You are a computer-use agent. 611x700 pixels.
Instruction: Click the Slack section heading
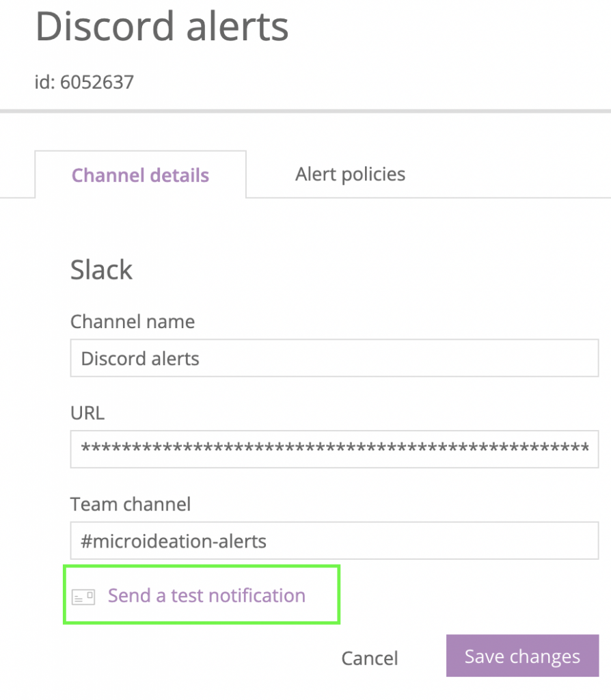point(101,269)
